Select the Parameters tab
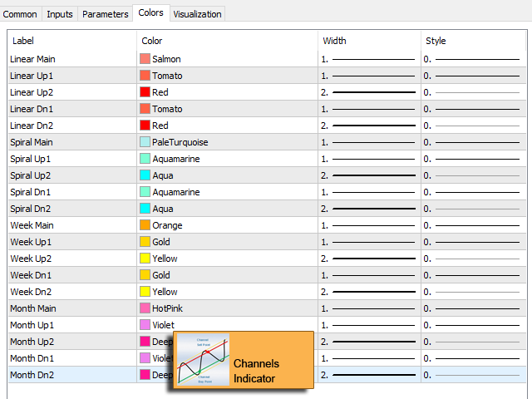The image size is (532, 399). click(105, 14)
